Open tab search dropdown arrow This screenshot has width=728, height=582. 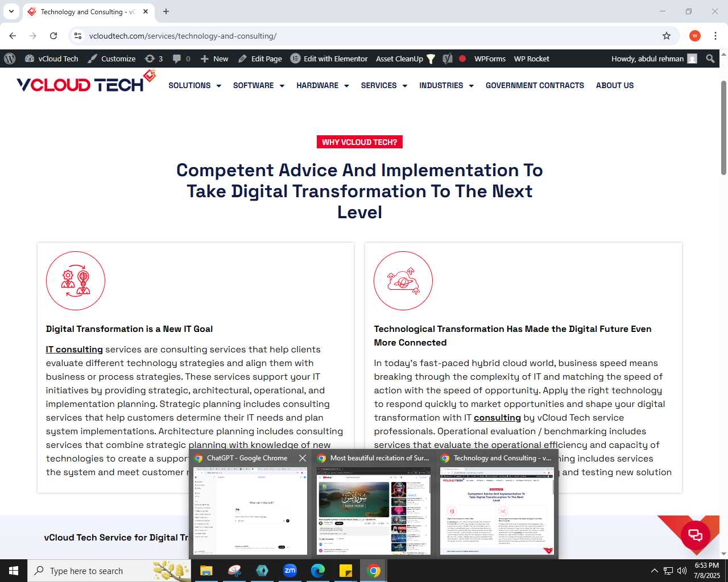pyautogui.click(x=11, y=11)
